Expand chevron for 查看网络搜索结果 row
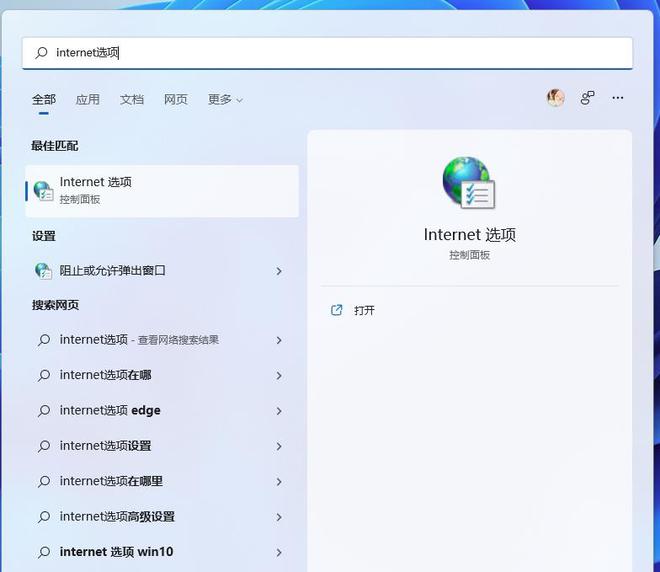The height and width of the screenshot is (572, 660). (279, 340)
